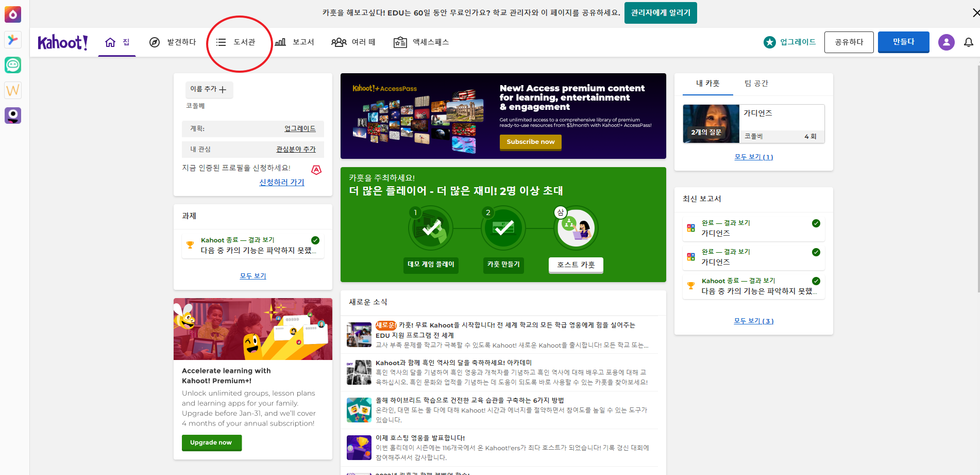980x475 pixels.
Task: Switch to the 팀 공간 tab
Action: point(755,83)
